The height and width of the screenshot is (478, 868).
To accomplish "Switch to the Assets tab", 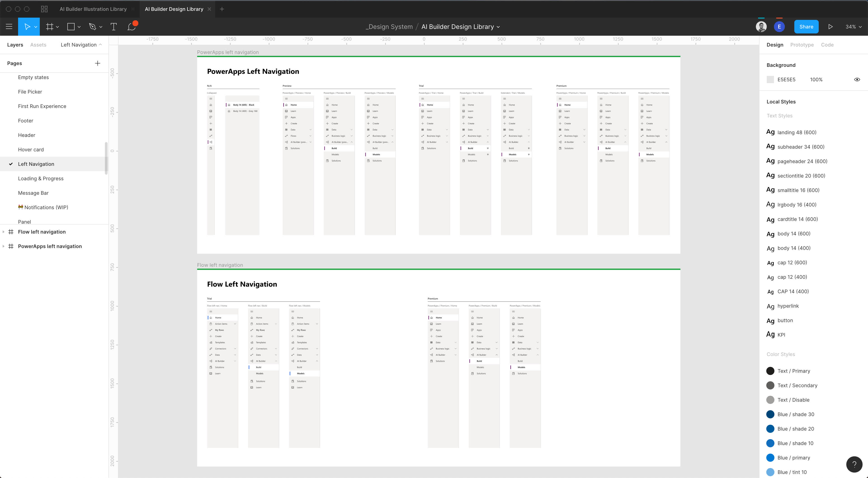I will tap(38, 45).
